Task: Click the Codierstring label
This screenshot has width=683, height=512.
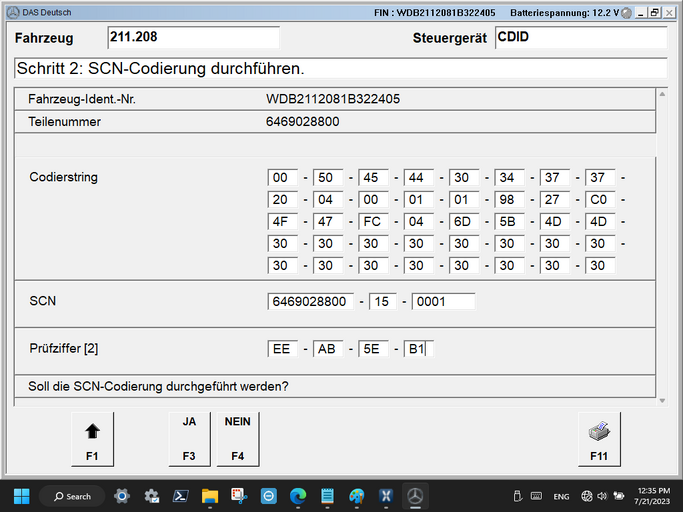Action: 64,177
